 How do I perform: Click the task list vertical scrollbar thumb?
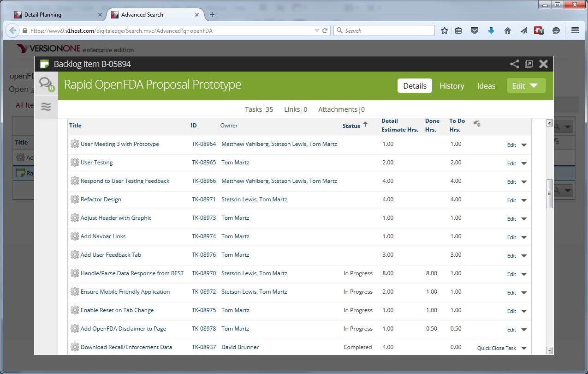click(549, 193)
